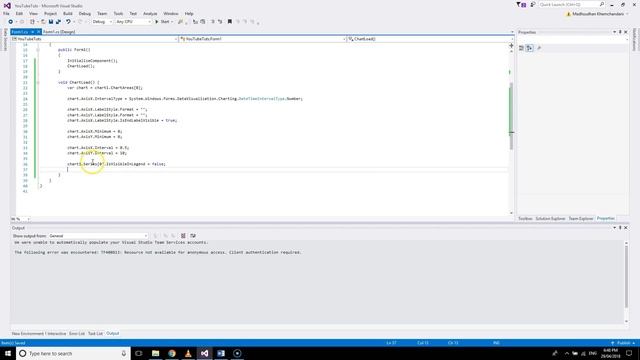Click the comment out lines toolbar icon
This screenshot has height=360, width=640.
click(212, 22)
